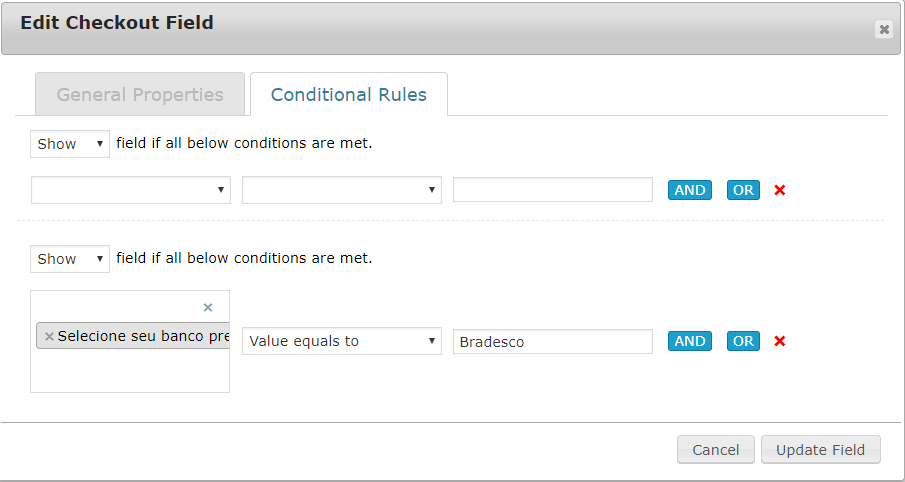Add AND condition to the first rule
905x482 pixels.
(x=690, y=190)
